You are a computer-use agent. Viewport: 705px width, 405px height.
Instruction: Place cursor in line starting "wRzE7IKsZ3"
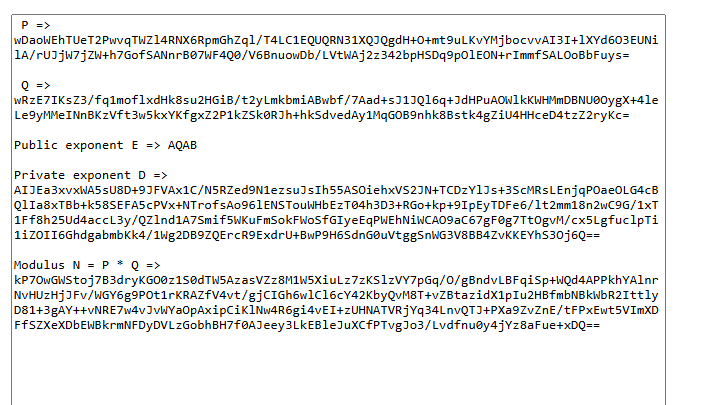click(336, 100)
